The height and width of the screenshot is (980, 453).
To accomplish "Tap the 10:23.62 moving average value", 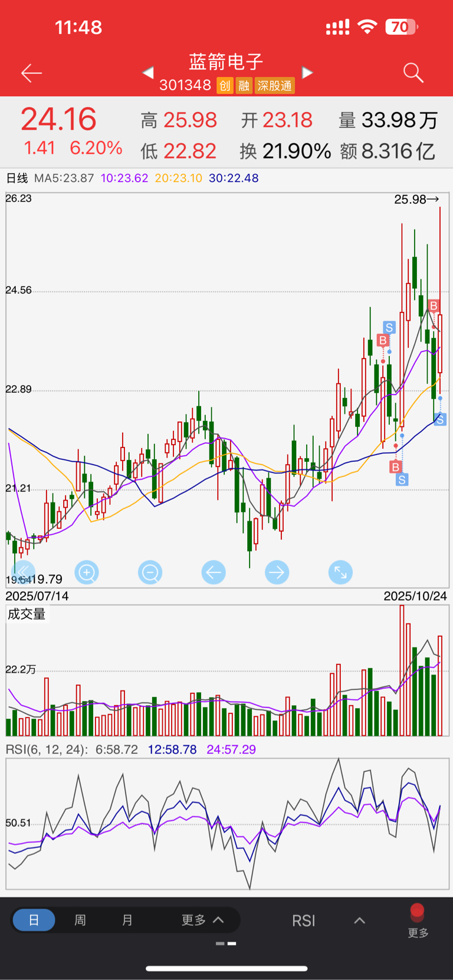I will 124,178.
